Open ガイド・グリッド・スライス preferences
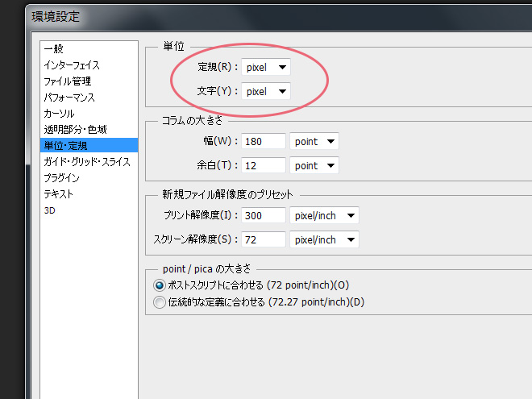Screen dimensions: 532x399 tap(87, 162)
